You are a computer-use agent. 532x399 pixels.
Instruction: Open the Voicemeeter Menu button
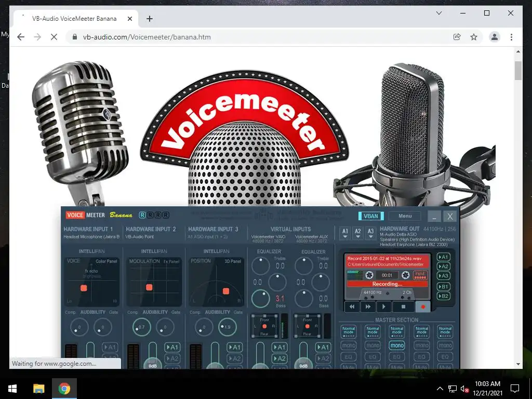405,216
